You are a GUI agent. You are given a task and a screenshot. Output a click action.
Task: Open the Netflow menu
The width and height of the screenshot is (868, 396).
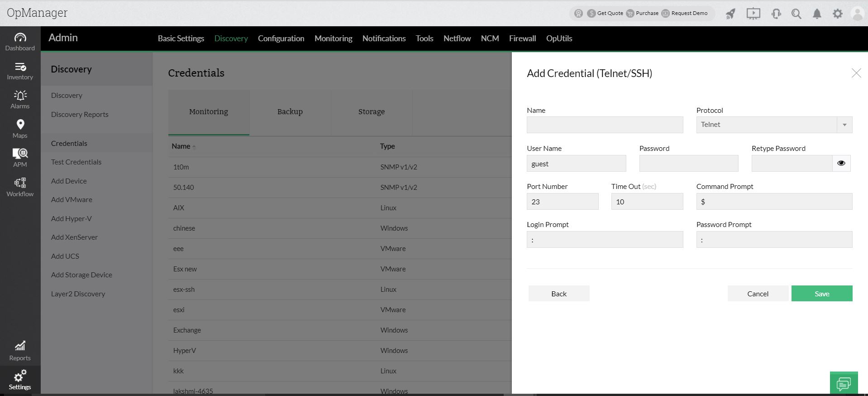457,39
